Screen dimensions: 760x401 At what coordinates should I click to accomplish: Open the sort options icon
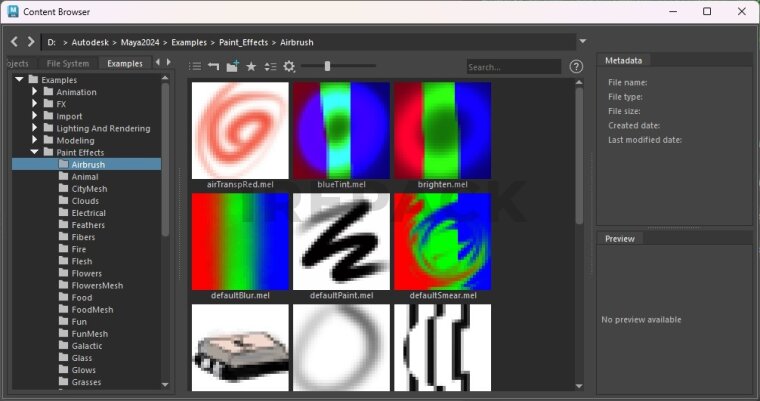pos(270,66)
